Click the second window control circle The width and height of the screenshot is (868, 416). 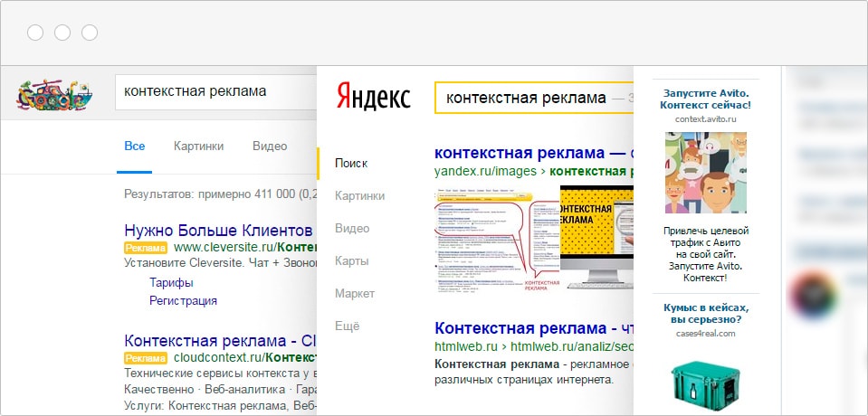62,33
